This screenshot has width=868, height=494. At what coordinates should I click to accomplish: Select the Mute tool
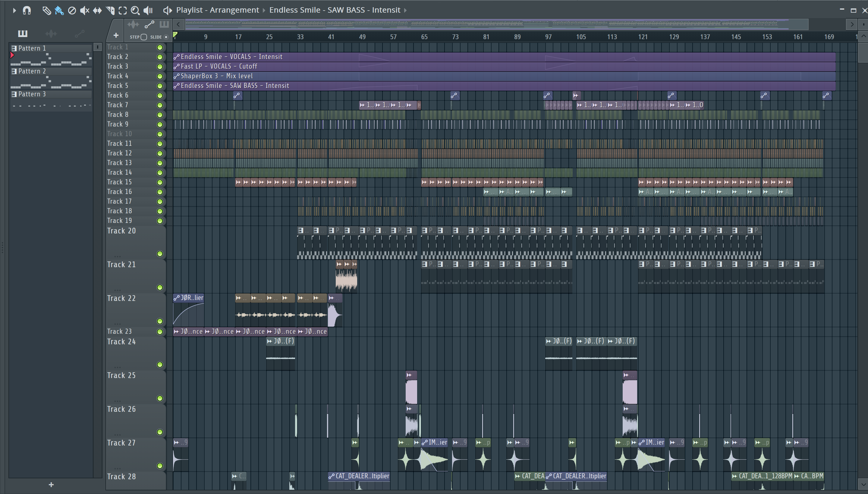point(84,11)
